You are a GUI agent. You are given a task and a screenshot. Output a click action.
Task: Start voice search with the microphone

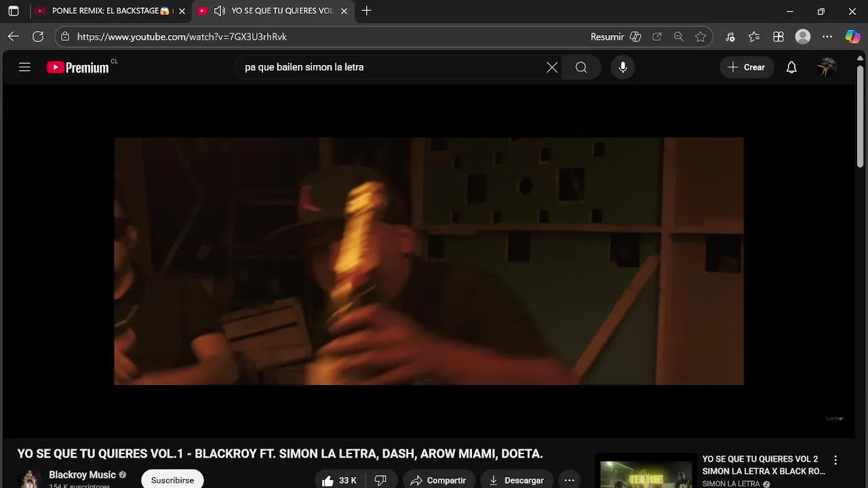point(623,67)
